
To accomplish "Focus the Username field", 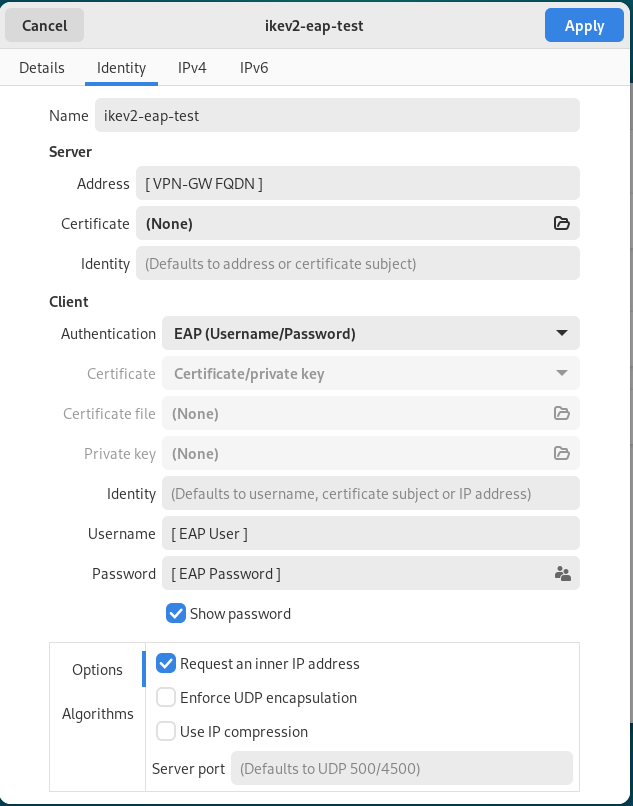I will [x=370, y=533].
